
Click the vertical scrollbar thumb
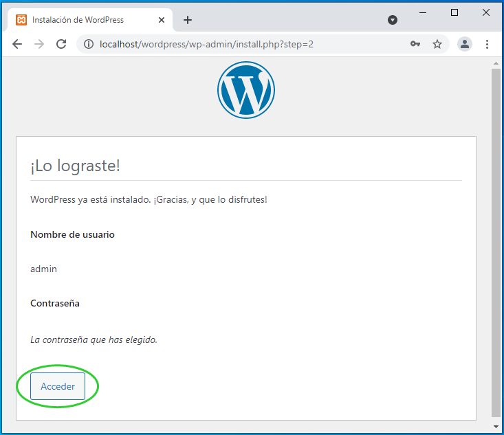496,243
